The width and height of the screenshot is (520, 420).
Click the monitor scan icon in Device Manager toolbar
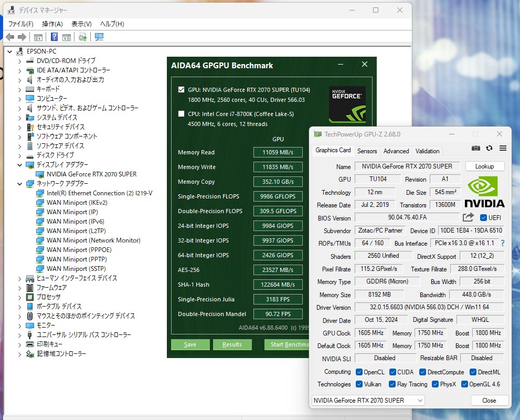(x=99, y=37)
